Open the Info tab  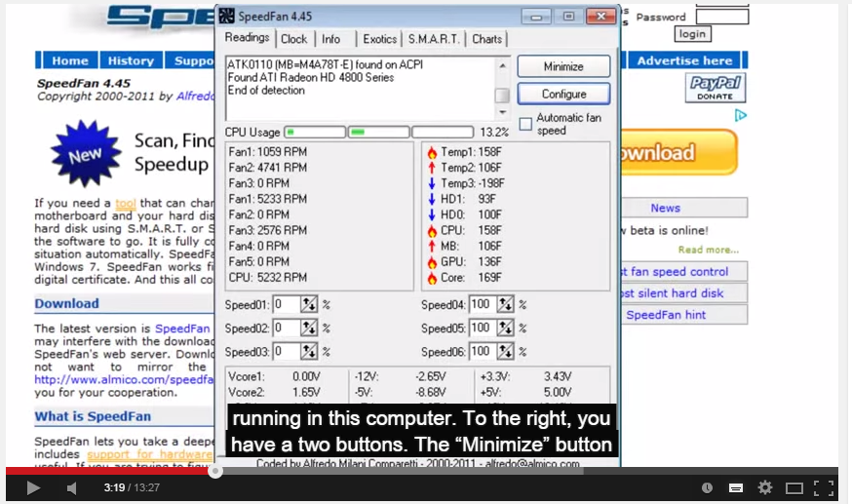[x=330, y=39]
